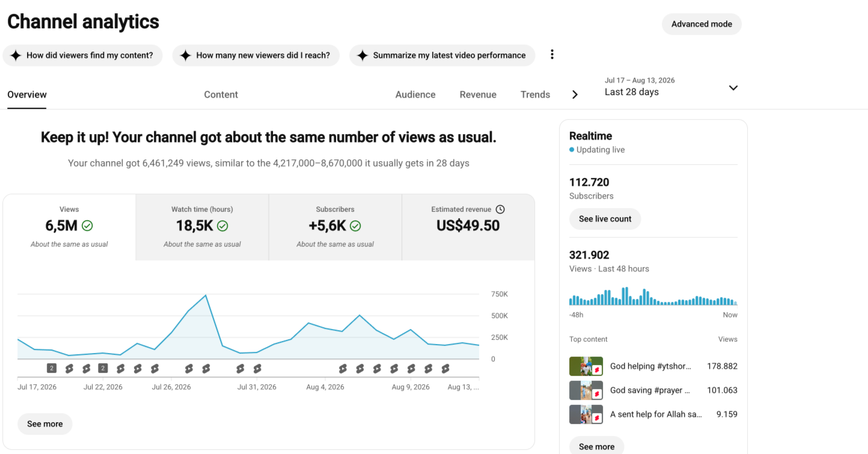868x454 pixels.
Task: Click the green check icon beside 6,5M views
Action: [87, 226]
